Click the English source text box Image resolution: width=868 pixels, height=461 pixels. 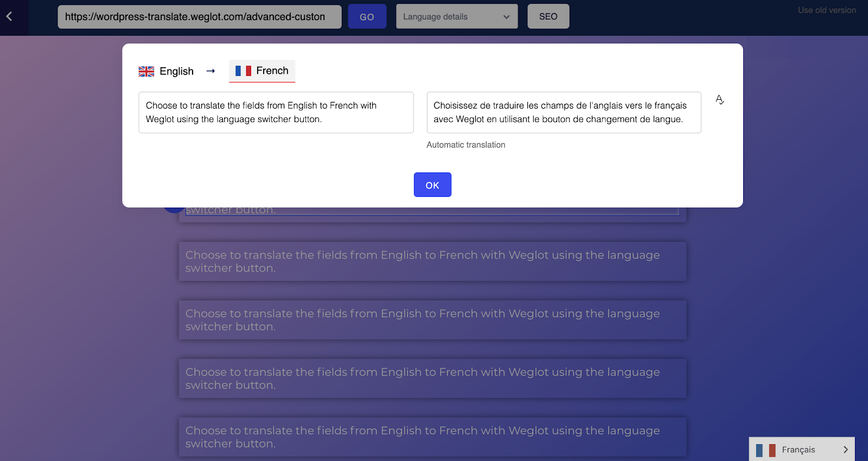coord(276,112)
